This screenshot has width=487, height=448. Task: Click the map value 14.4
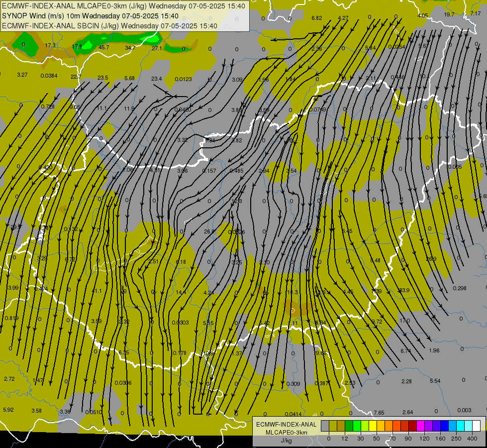(181, 292)
